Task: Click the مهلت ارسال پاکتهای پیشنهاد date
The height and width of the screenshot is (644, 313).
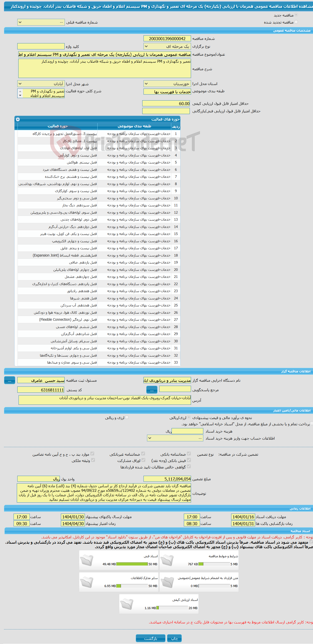Action: pos(73,517)
